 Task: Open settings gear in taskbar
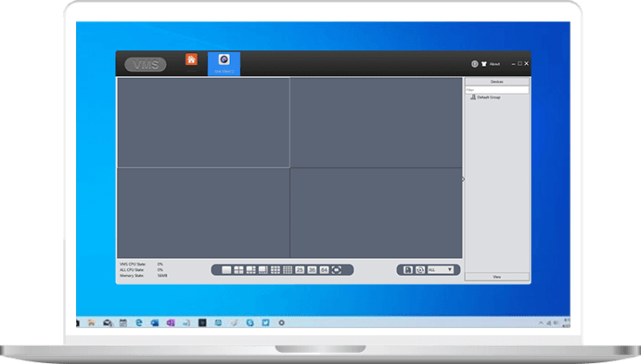click(x=282, y=323)
